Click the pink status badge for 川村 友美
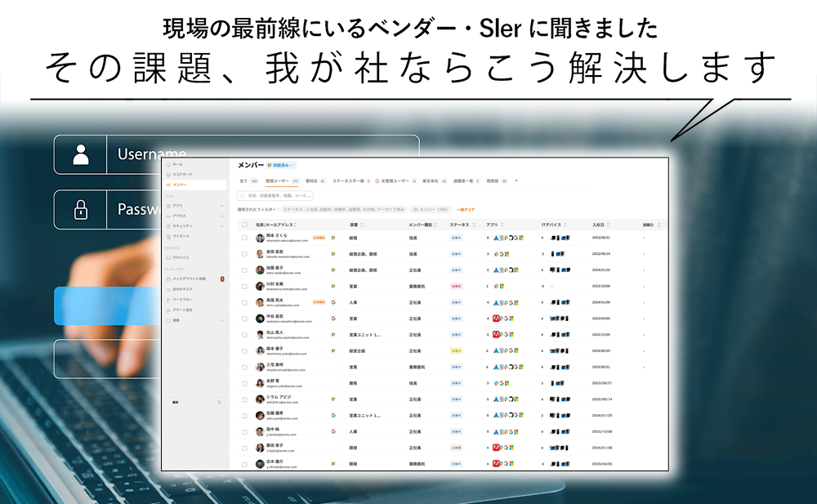The width and height of the screenshot is (817, 504). [x=456, y=286]
